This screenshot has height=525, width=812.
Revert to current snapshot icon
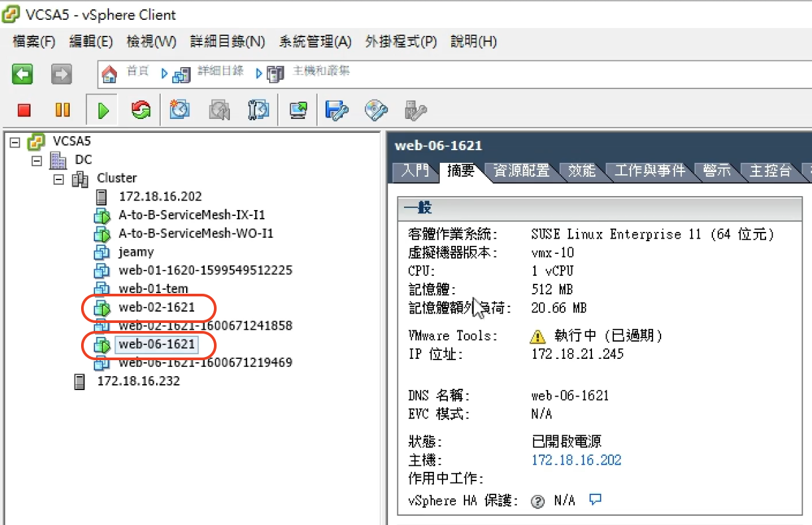tap(219, 110)
